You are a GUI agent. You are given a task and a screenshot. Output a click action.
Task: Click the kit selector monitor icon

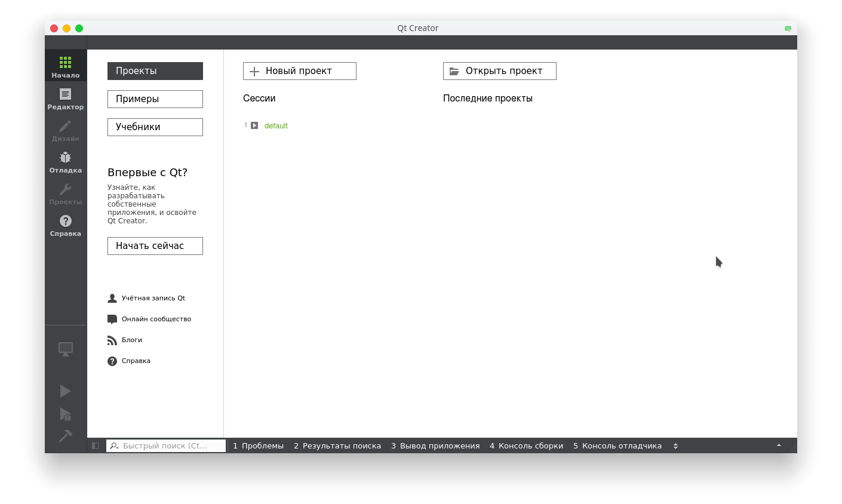66,349
